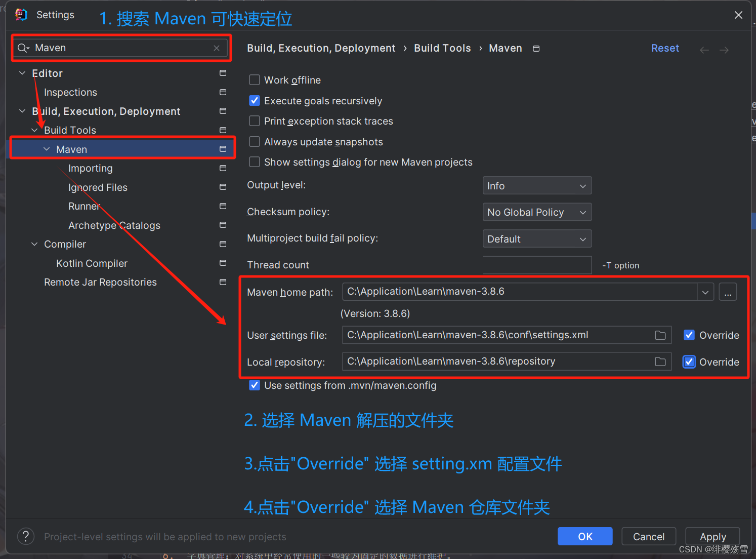Click the project-level icon beside Archetype Catalogs
Image resolution: width=756 pixels, height=559 pixels.
coord(223,225)
